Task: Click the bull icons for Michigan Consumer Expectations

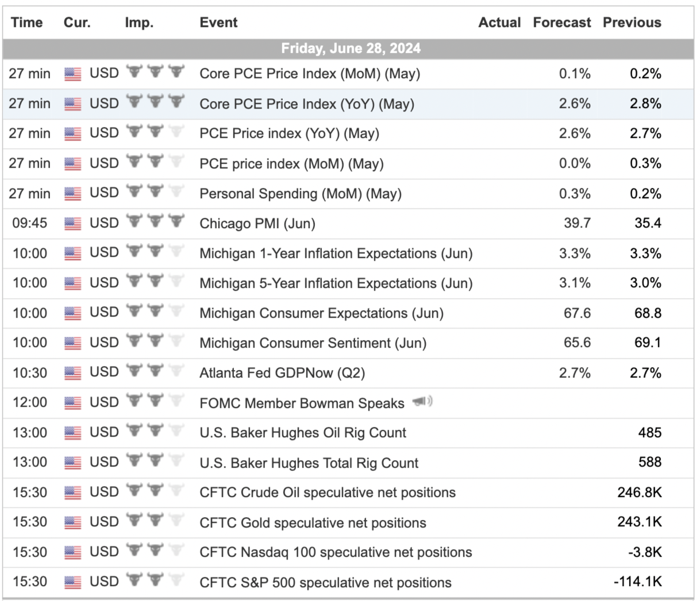Action: pos(155,311)
